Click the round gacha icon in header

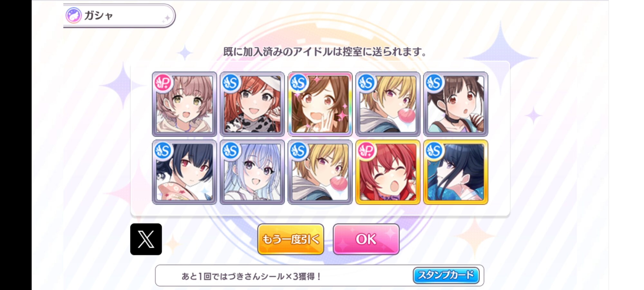(73, 15)
